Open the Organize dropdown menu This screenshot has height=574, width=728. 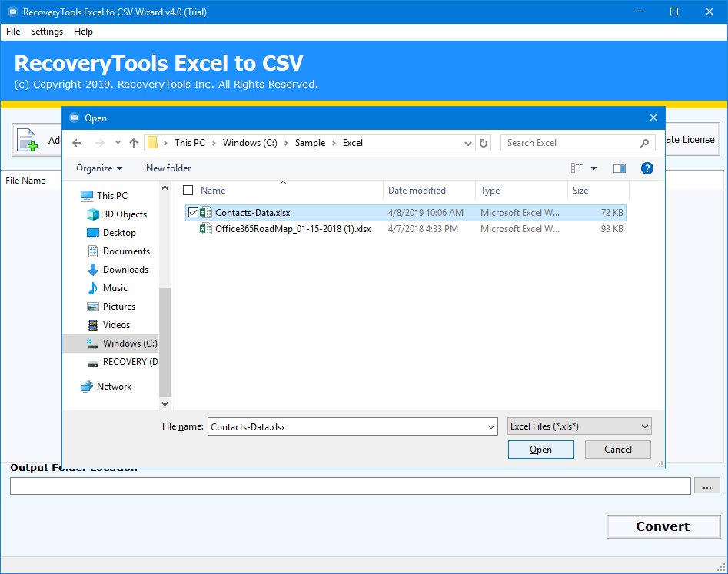click(x=99, y=168)
